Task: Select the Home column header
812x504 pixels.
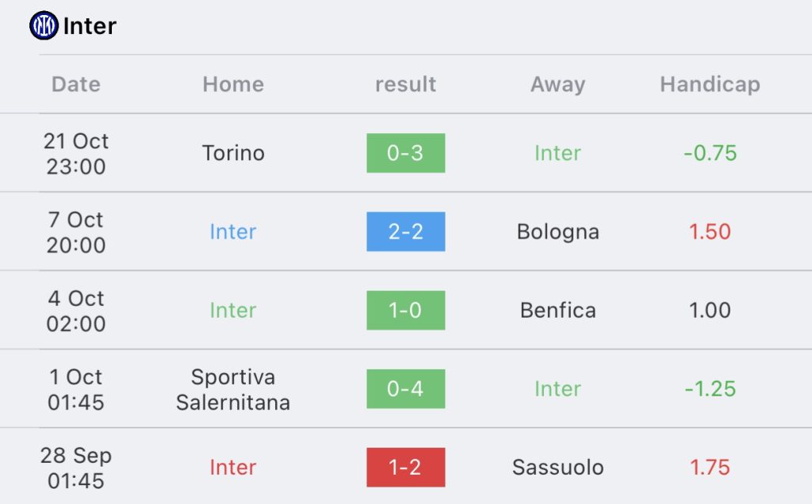Action: click(x=233, y=84)
